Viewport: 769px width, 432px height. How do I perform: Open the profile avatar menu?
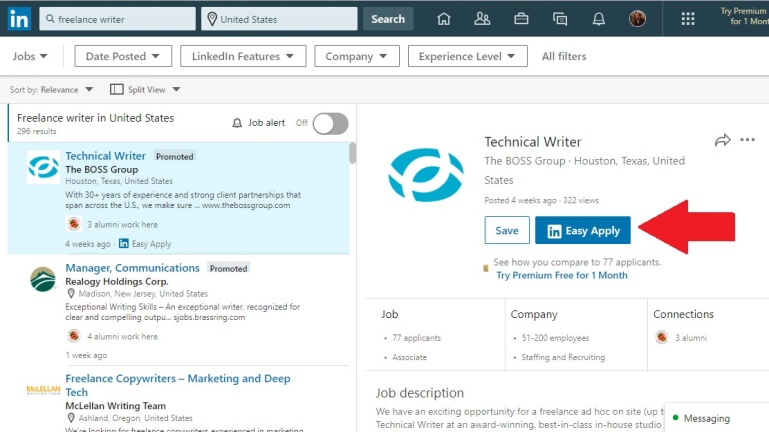[x=637, y=19]
